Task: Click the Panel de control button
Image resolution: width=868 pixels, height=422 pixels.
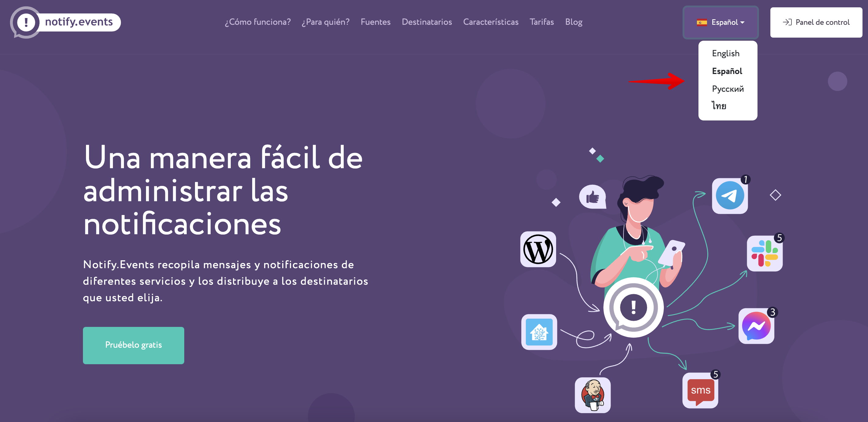Action: point(816,22)
